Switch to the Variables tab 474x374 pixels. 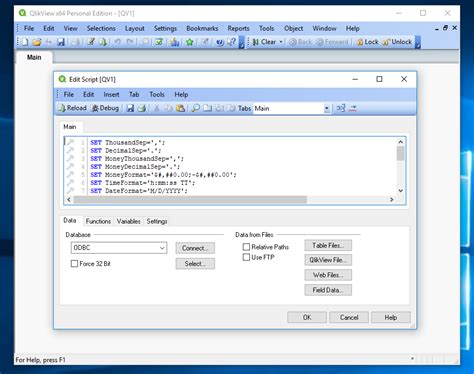[x=128, y=221]
